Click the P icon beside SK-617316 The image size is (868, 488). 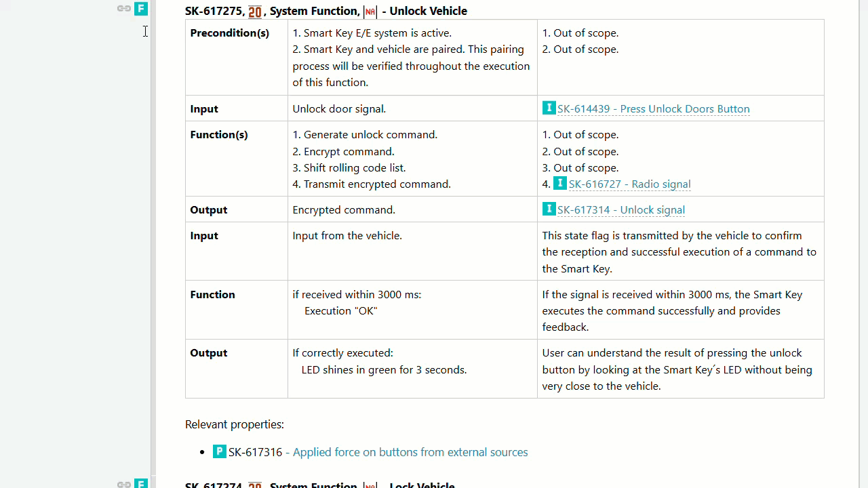coord(219,451)
